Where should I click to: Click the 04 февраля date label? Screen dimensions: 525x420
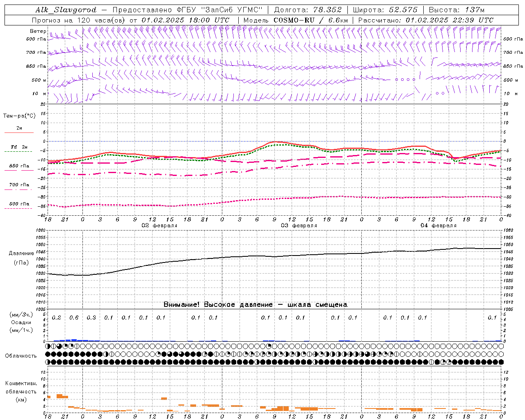[438, 226]
